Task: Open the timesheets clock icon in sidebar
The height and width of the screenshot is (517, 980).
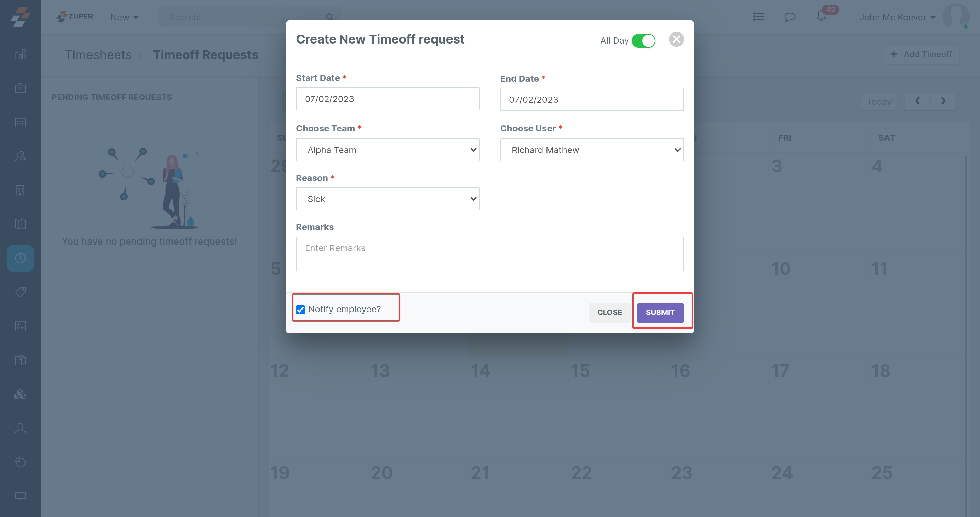Action: [x=20, y=258]
